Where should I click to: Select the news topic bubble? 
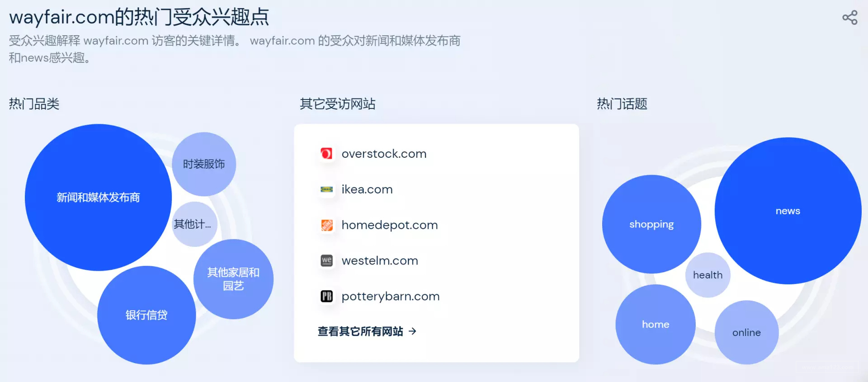[788, 211]
